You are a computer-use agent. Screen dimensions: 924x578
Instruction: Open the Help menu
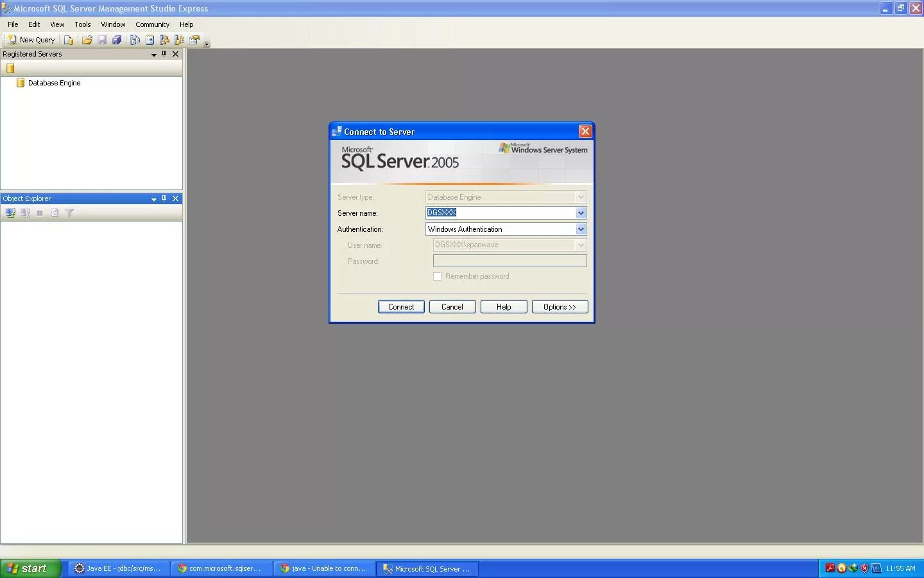pos(186,24)
